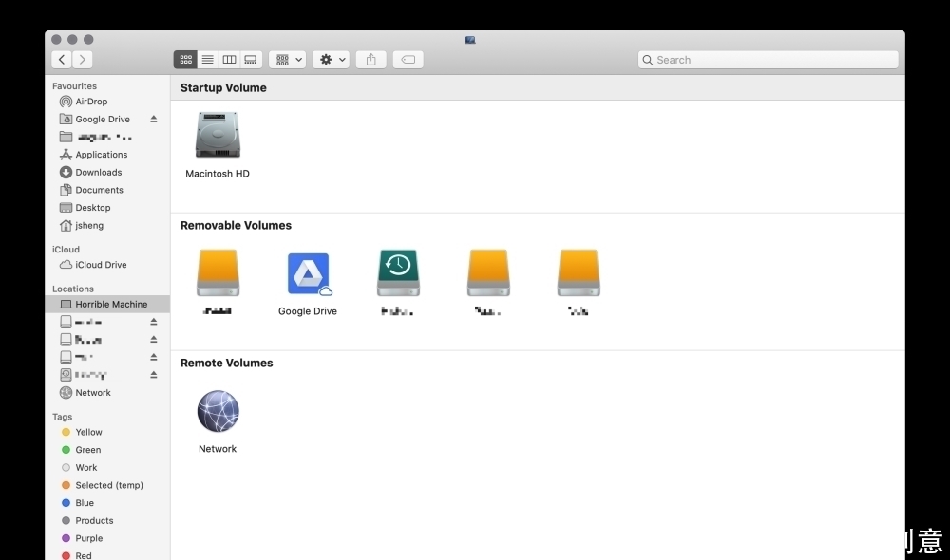The image size is (950, 560).
Task: Open the Network globe icon
Action: (218, 411)
